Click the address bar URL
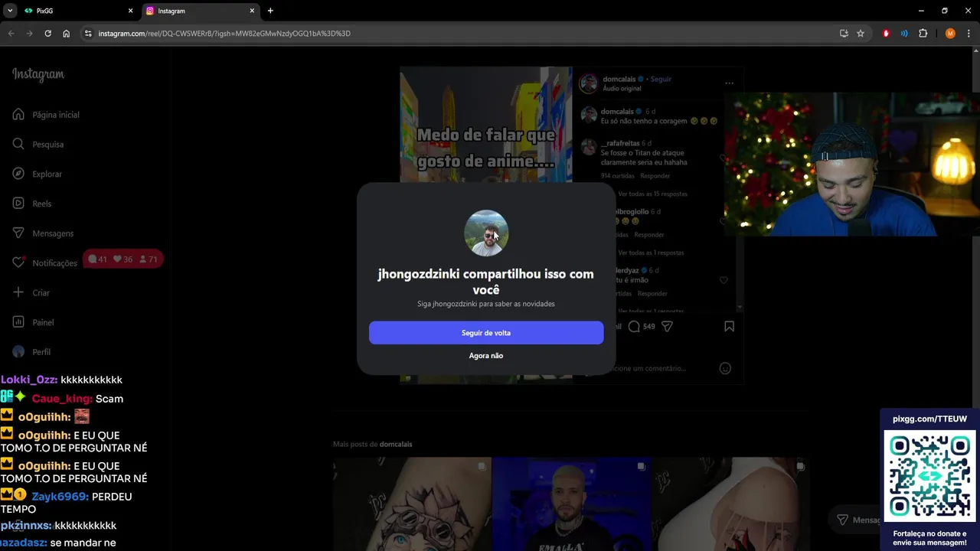This screenshot has width=980, height=551. pyautogui.click(x=224, y=34)
